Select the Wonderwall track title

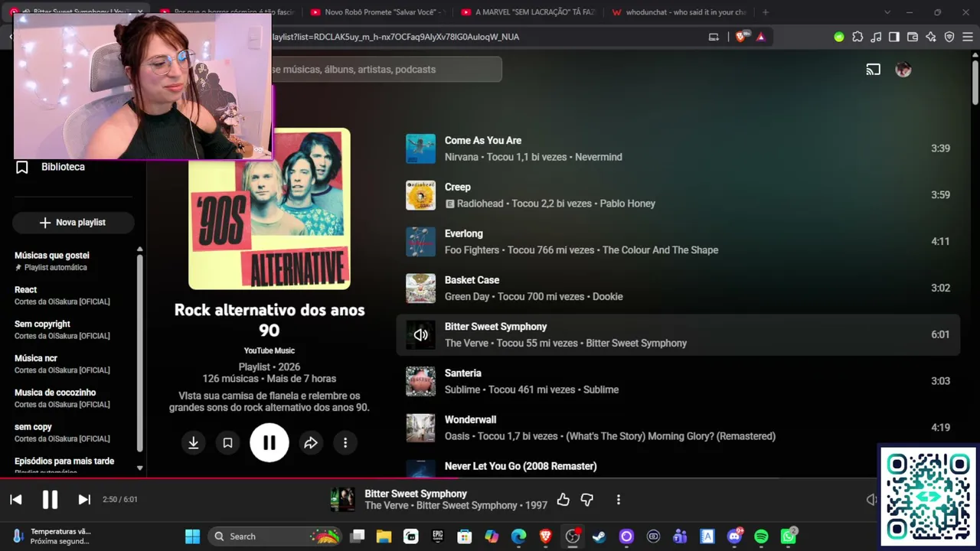pyautogui.click(x=470, y=419)
